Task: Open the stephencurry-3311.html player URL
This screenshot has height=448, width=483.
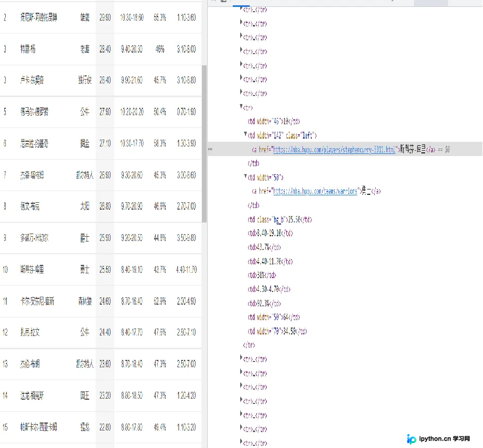Action: tap(334, 150)
